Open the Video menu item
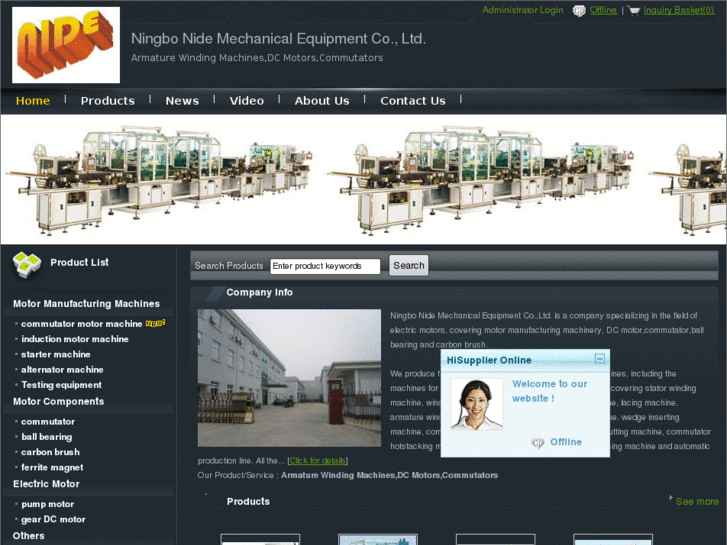Screen dimensions: 727x545 247,101
